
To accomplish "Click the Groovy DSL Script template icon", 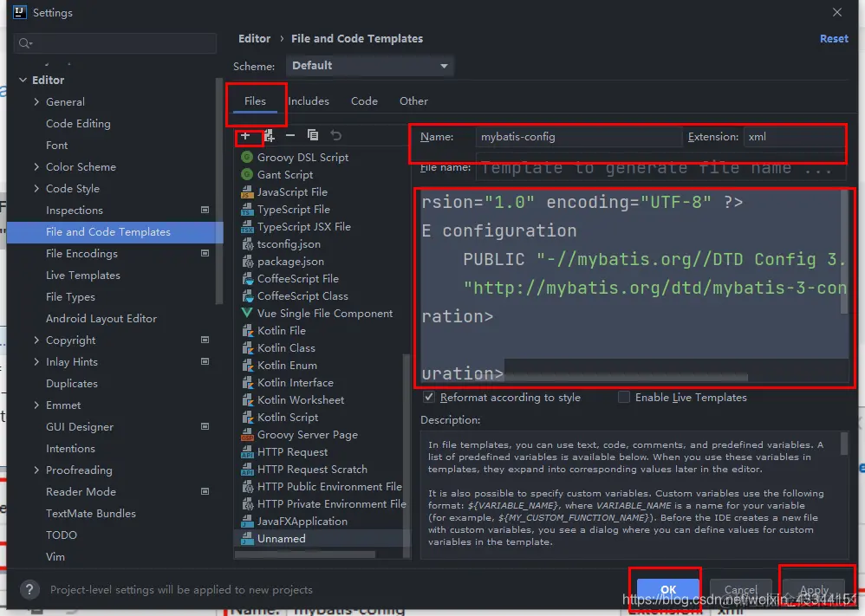I will pyautogui.click(x=247, y=157).
